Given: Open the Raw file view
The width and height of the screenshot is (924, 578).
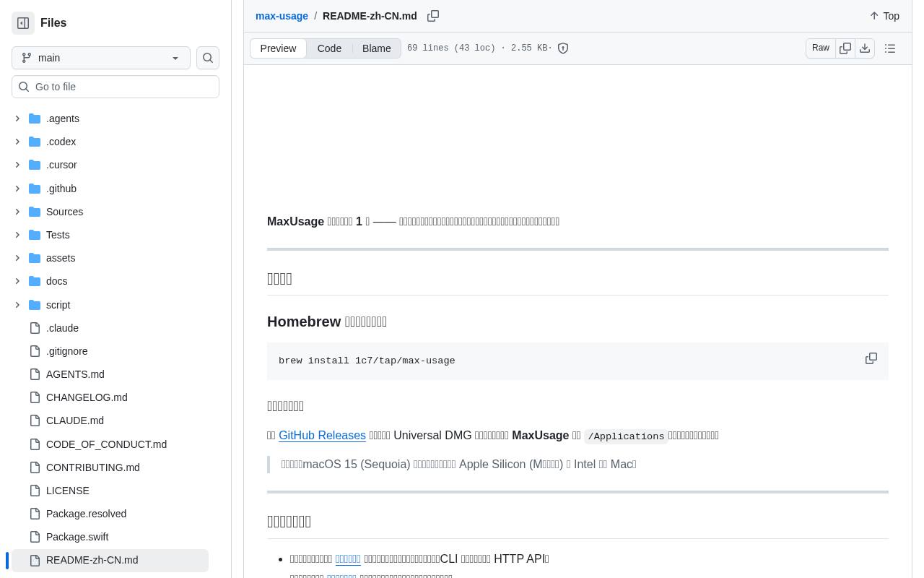Looking at the screenshot, I should (x=821, y=48).
